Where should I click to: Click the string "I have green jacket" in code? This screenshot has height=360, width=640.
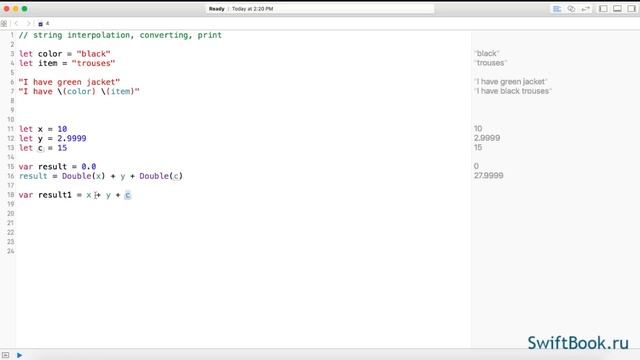69,82
